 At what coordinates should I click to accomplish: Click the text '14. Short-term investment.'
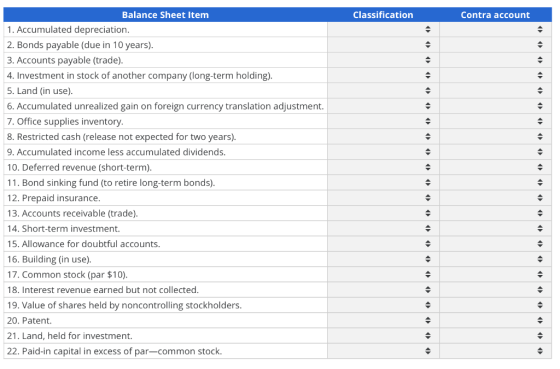click(x=64, y=229)
